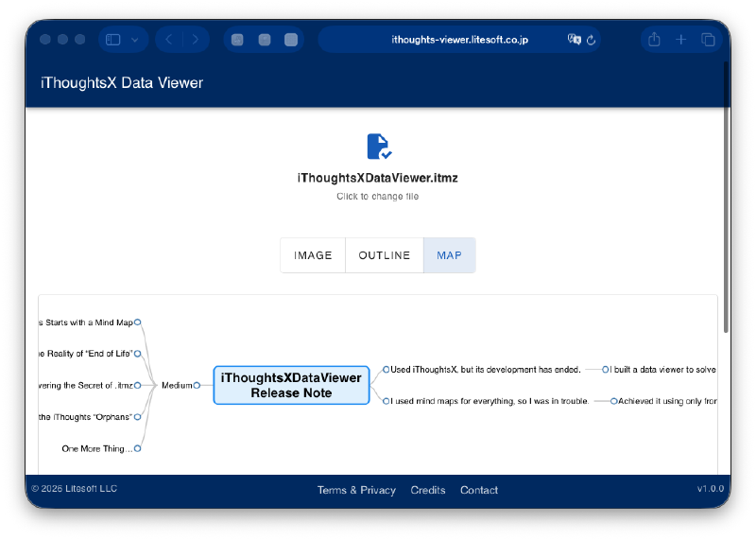The height and width of the screenshot is (540, 756).
Task: Click the ithoughts-viewer.litesoft.co.jp address bar
Action: 459,40
